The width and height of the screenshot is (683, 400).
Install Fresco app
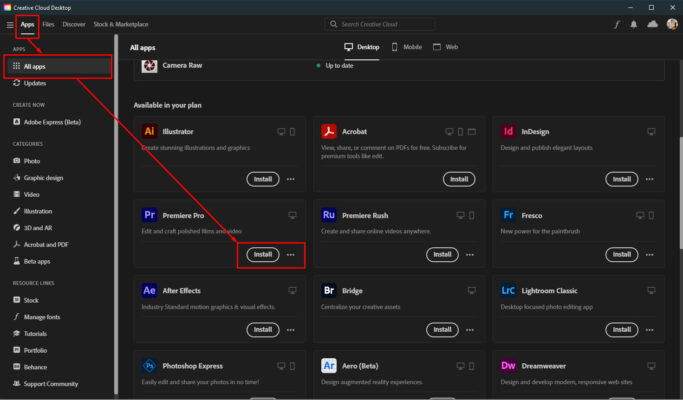[x=621, y=255]
